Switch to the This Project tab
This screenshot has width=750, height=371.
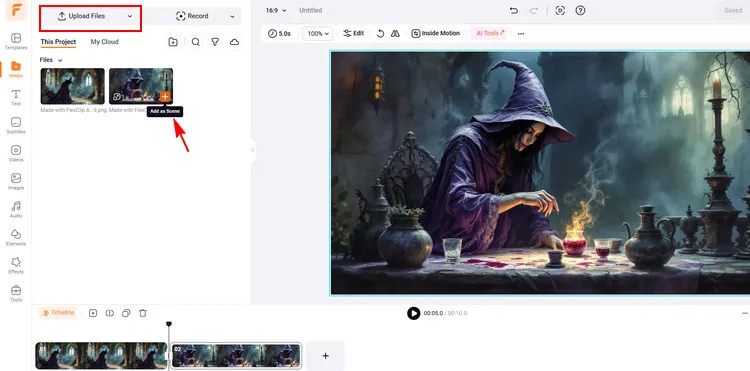[x=58, y=42]
